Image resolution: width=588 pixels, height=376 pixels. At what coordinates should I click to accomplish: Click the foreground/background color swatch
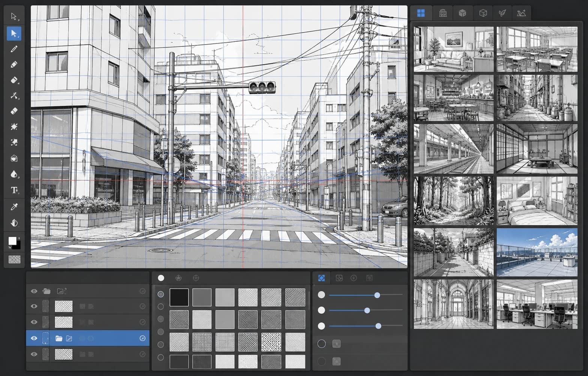[14, 243]
